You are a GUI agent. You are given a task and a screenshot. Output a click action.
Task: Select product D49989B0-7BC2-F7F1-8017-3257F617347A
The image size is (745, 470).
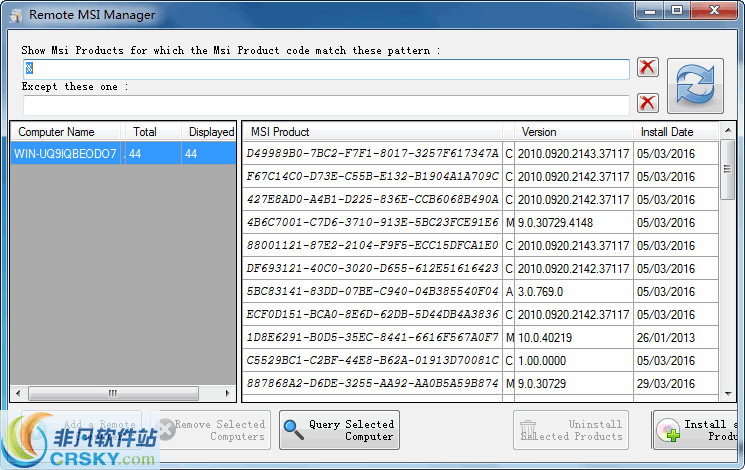point(372,153)
